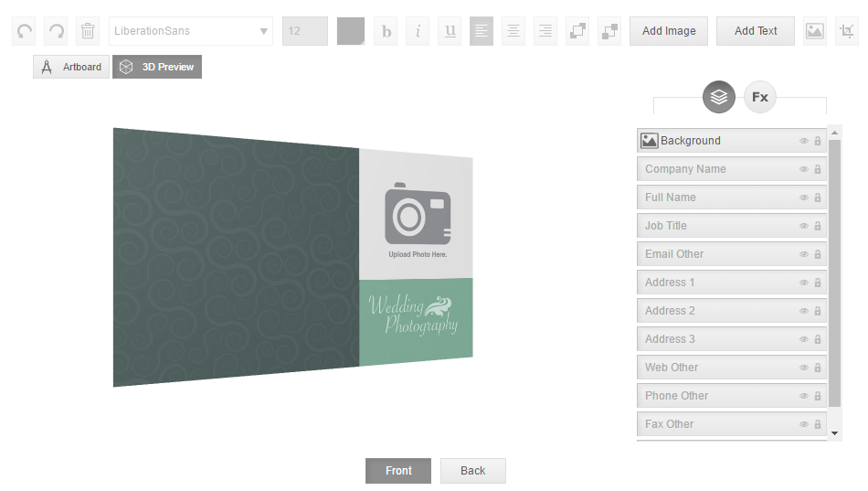Viewport: 868px width, 491px height.
Task: Bring object forward icon
Action: tap(577, 31)
